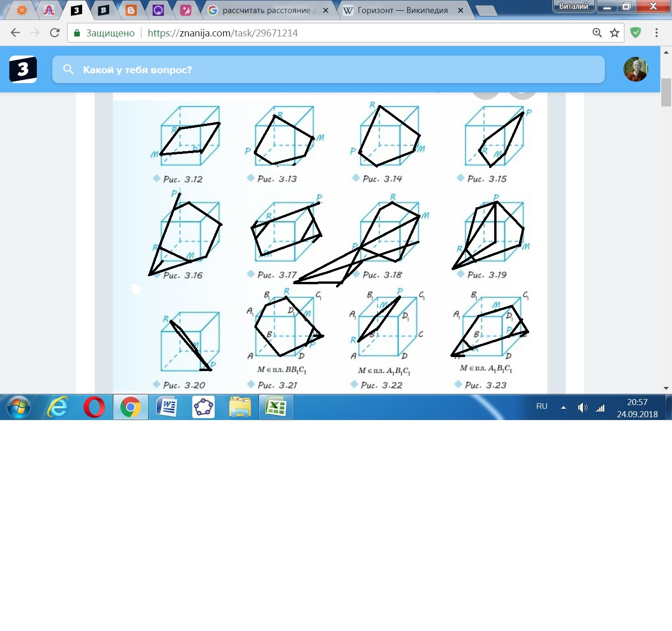Open Microsoft Word from the taskbar
This screenshot has height=631, width=672.
tap(167, 407)
